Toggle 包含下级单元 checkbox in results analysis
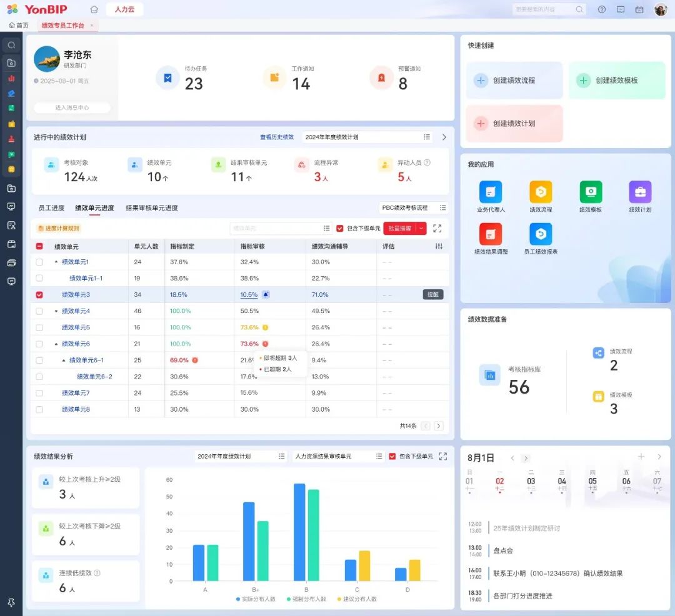Screen dimensions: 675x616 tap(392, 457)
